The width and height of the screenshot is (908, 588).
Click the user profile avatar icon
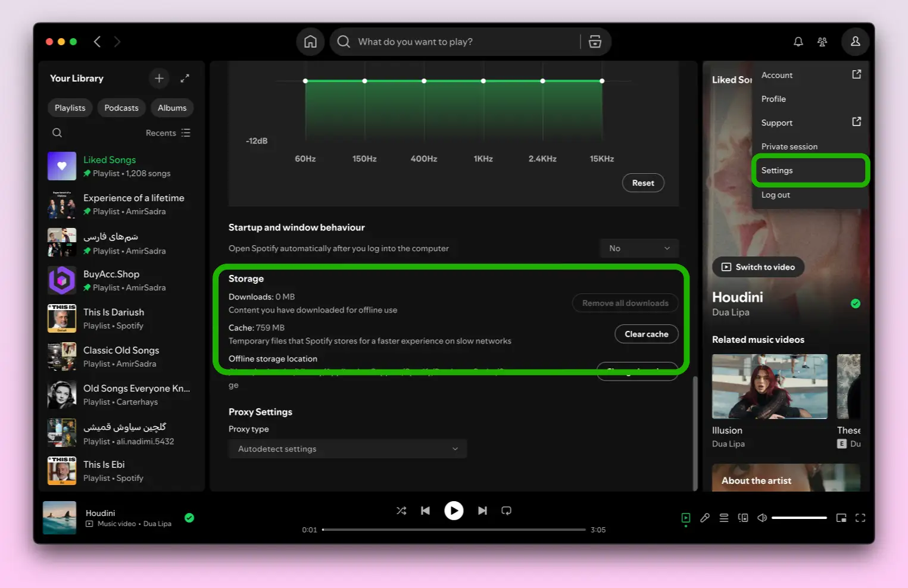pos(855,42)
